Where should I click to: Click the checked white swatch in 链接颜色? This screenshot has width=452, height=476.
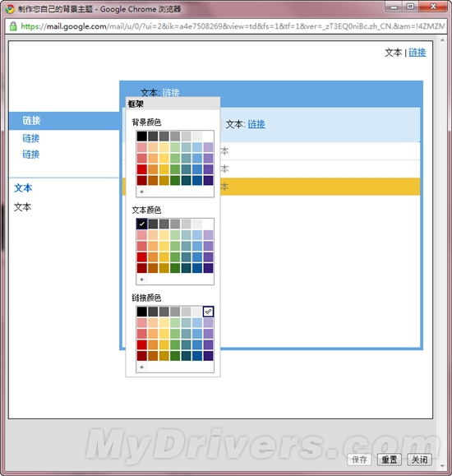tap(208, 312)
